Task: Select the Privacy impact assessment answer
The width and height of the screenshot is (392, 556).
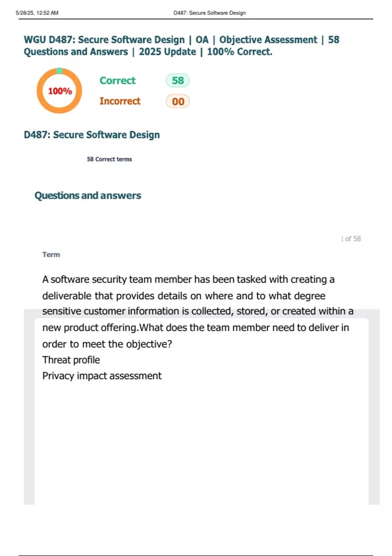Action: 102,376
